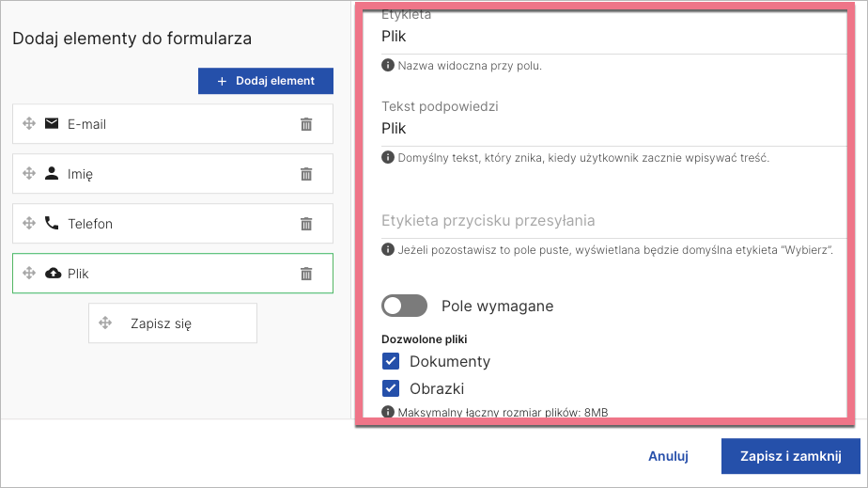Uncheck the Dokumenty checkbox
Image resolution: width=868 pixels, height=488 pixels.
pyautogui.click(x=392, y=361)
